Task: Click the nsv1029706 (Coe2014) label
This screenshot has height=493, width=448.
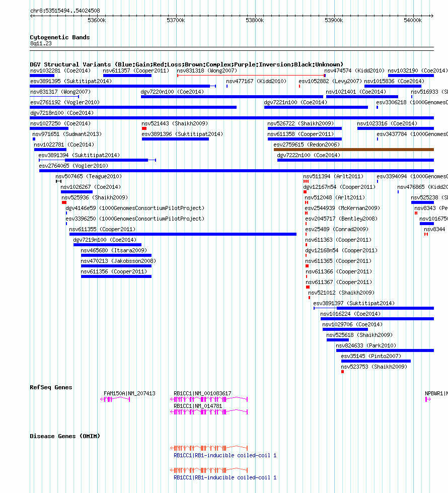Action: [352, 325]
